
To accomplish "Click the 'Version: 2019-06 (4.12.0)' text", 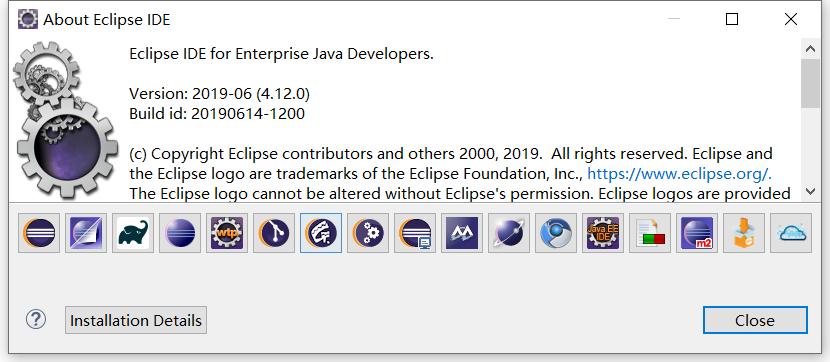I will click(x=219, y=94).
